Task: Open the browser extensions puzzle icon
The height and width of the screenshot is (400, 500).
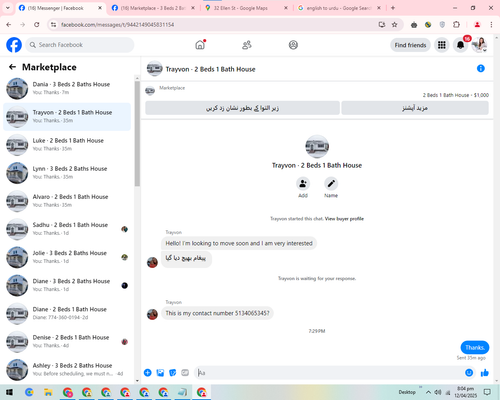Action: click(456, 25)
